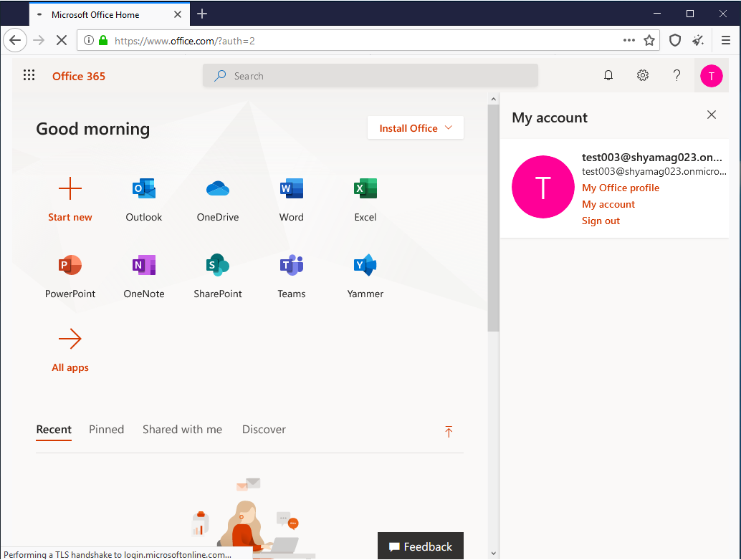Open the Office app launcher grid

click(29, 75)
